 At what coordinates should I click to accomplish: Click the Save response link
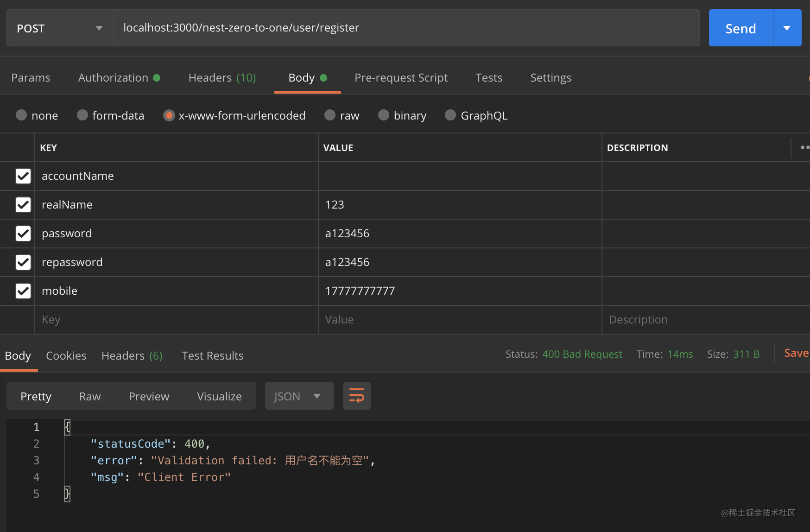point(797,353)
